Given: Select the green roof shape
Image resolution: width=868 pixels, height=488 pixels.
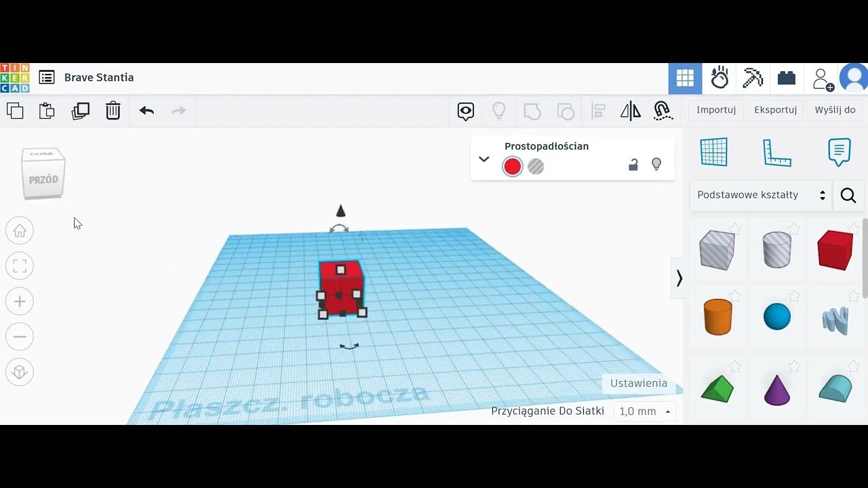Looking at the screenshot, I should [717, 389].
